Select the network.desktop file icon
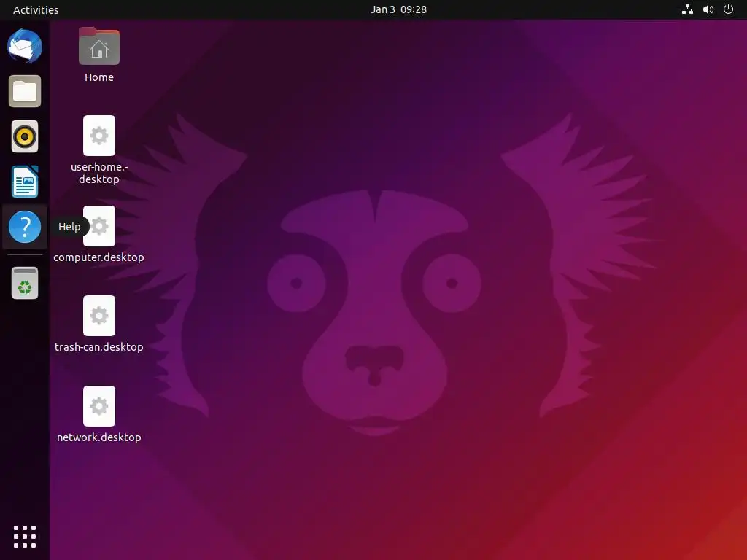747x560 pixels. tap(99, 405)
